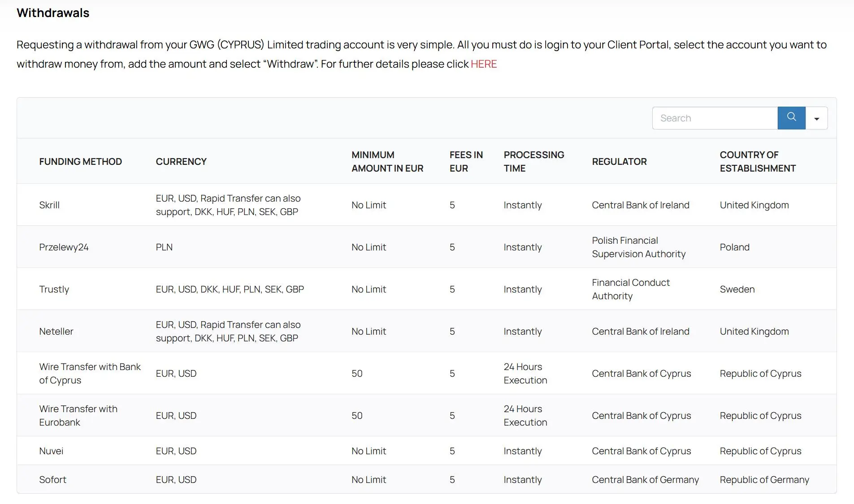854x504 pixels.
Task: Select No Limit in the Trustly row
Action: coord(368,289)
